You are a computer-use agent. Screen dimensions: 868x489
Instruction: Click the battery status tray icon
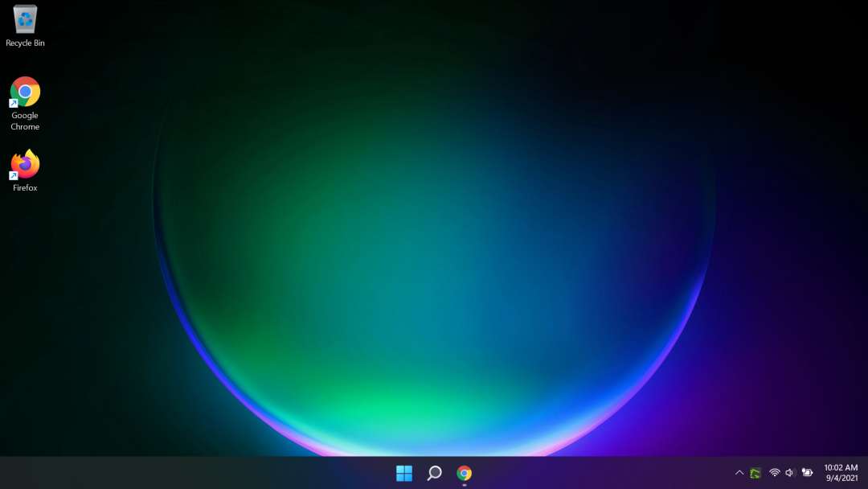(807, 473)
